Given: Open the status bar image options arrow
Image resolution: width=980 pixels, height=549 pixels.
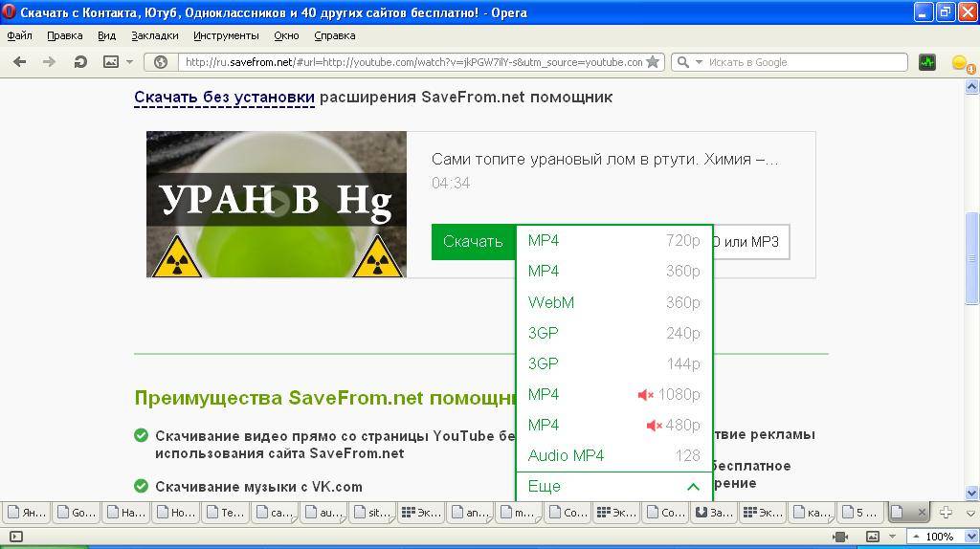Looking at the screenshot, I should pyautogui.click(x=892, y=537).
